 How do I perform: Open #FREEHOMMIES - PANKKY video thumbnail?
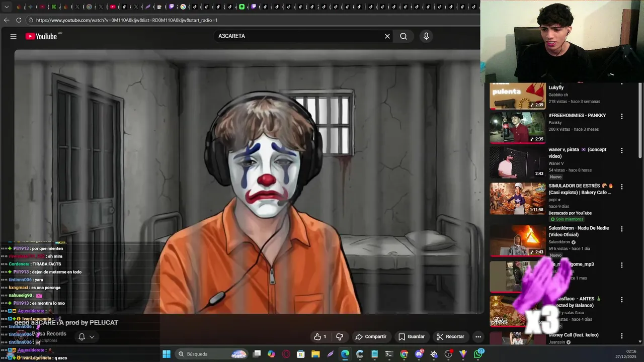[x=518, y=128]
